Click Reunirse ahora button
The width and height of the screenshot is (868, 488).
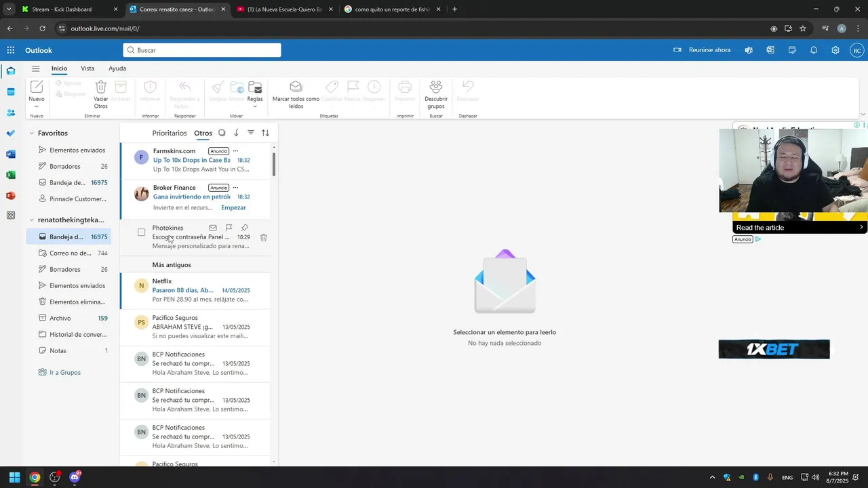(702, 50)
